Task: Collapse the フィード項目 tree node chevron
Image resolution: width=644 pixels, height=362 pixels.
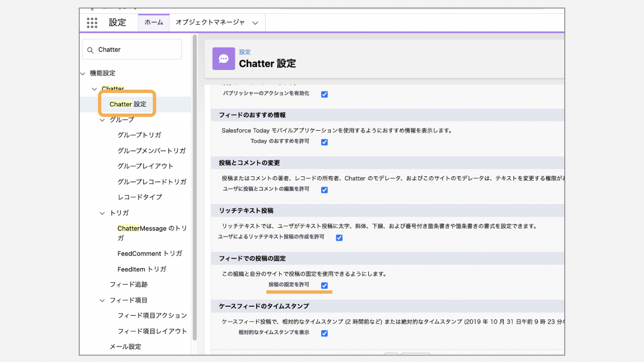Action: coord(102,300)
